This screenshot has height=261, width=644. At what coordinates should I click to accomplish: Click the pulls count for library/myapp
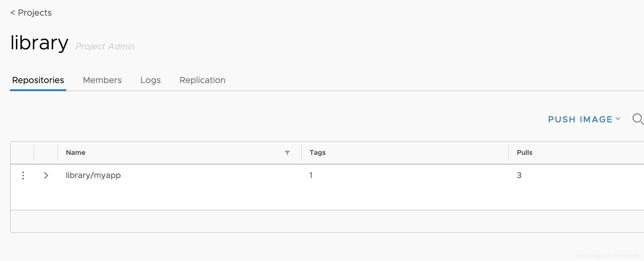519,175
